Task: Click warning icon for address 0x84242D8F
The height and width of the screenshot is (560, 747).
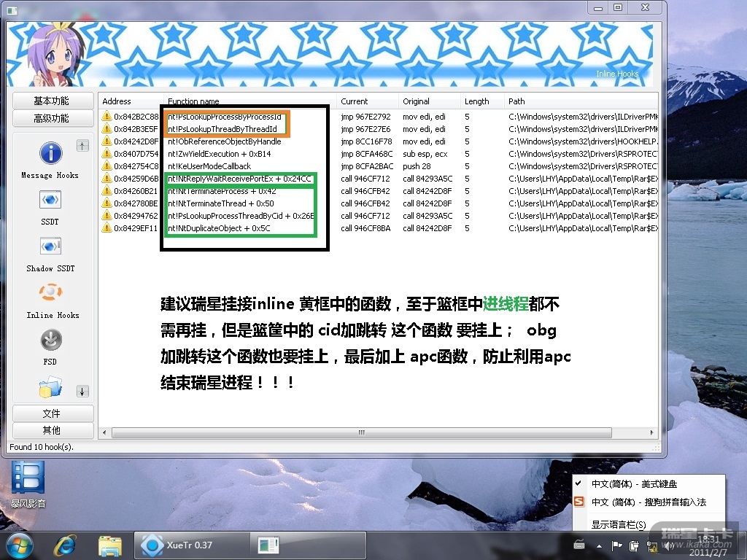Action: point(107,141)
